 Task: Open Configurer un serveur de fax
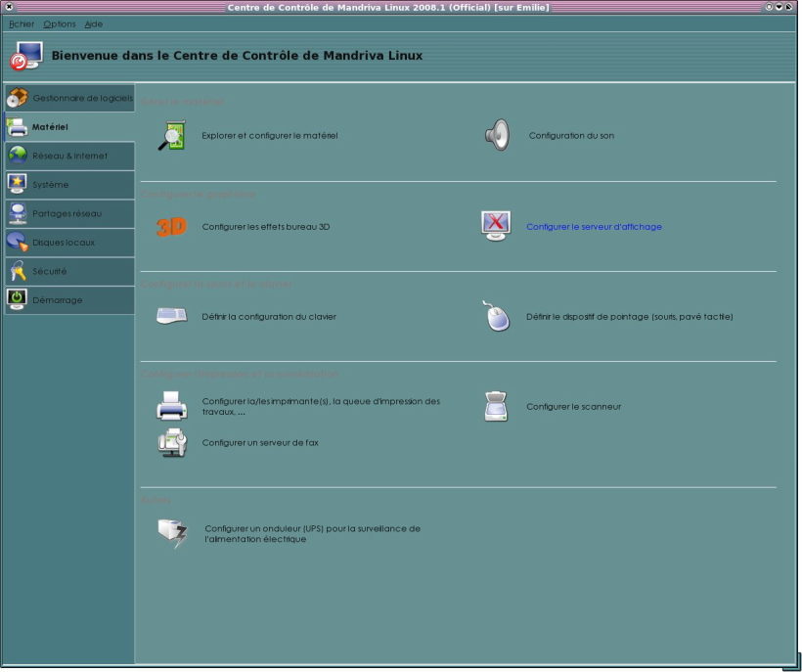260,442
